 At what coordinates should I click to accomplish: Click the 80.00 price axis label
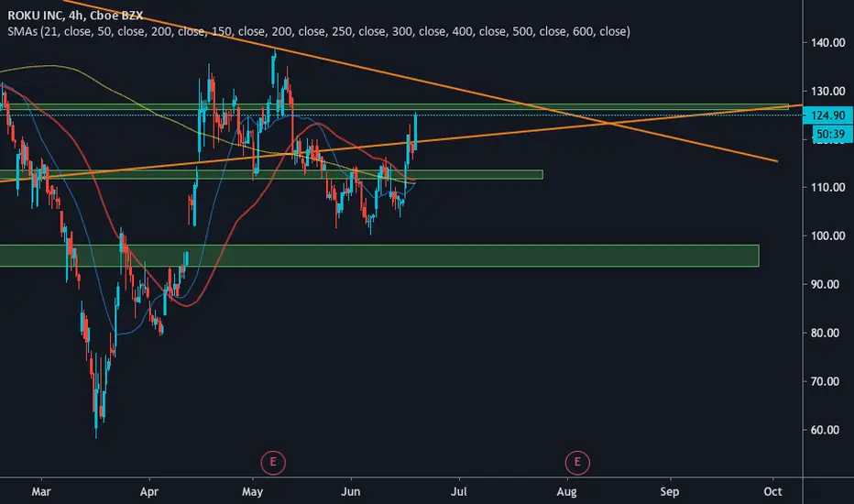point(825,333)
